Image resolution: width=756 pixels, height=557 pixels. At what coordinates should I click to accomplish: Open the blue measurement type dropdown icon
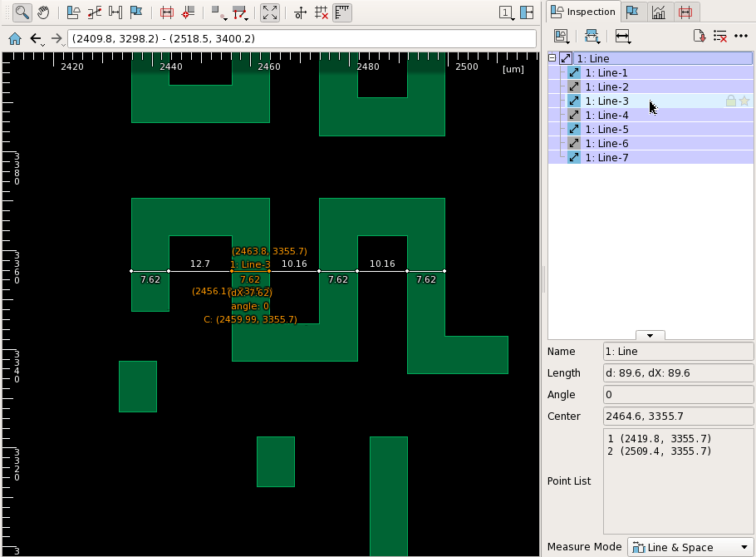pyautogui.click(x=592, y=37)
